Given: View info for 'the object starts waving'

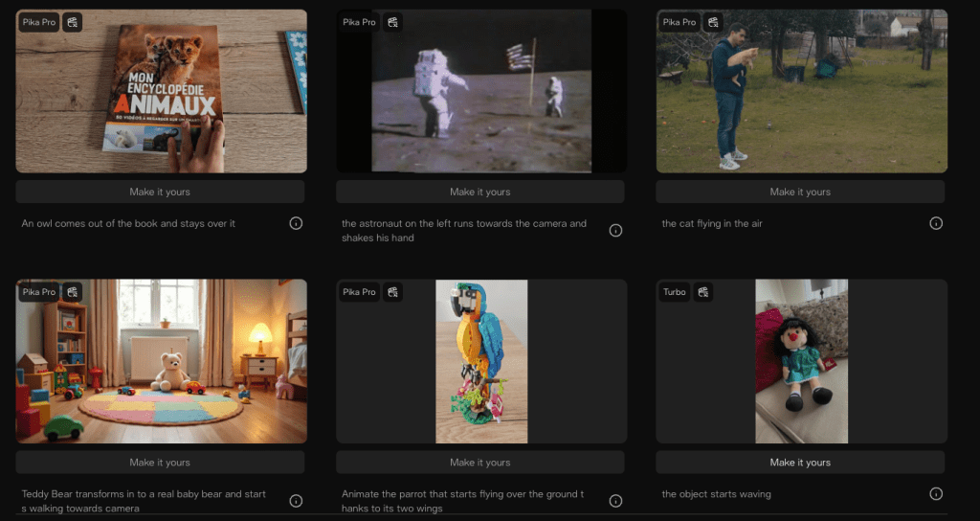Looking at the screenshot, I should pyautogui.click(x=936, y=494).
